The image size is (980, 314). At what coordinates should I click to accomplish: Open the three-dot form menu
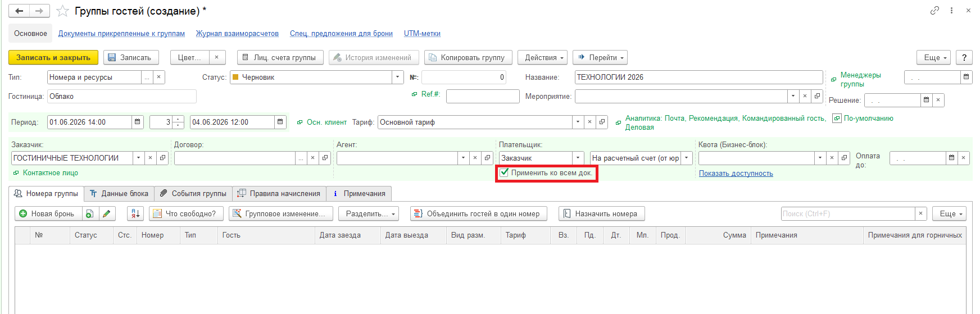(951, 10)
